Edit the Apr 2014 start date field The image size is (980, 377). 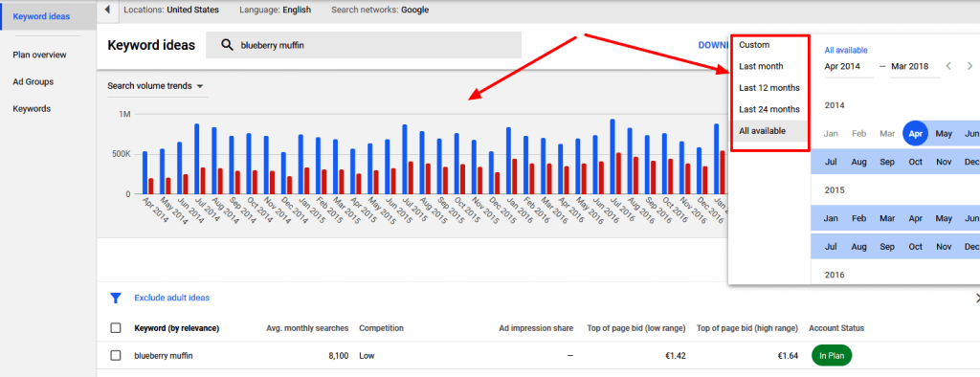pos(848,67)
